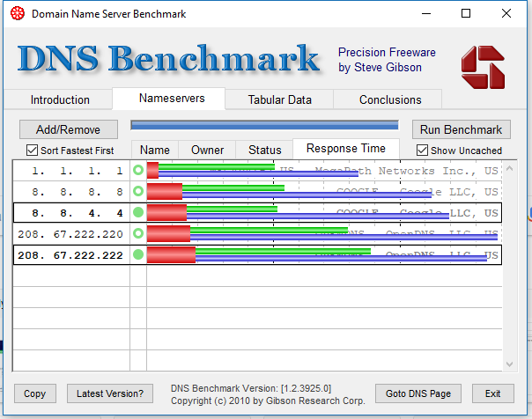Click the red GRC logo icon

click(484, 67)
